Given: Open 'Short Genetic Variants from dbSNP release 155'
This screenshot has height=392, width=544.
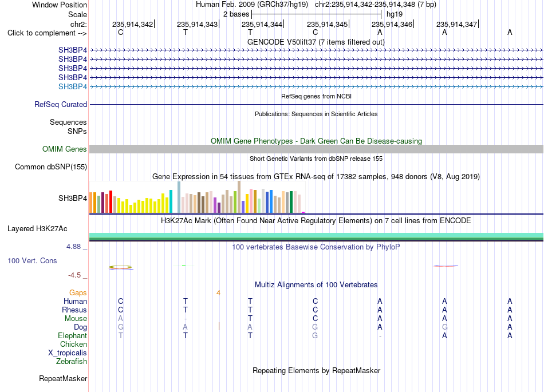Looking at the screenshot, I should pos(316,159).
